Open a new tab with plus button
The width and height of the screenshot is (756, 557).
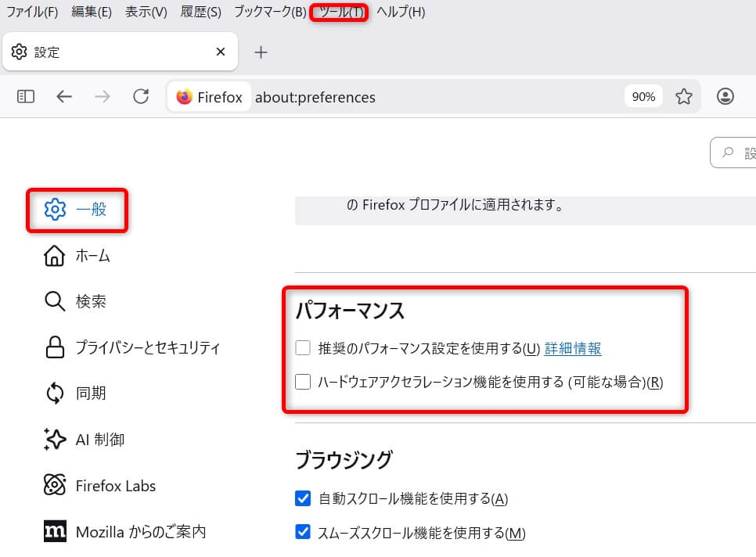tap(261, 52)
